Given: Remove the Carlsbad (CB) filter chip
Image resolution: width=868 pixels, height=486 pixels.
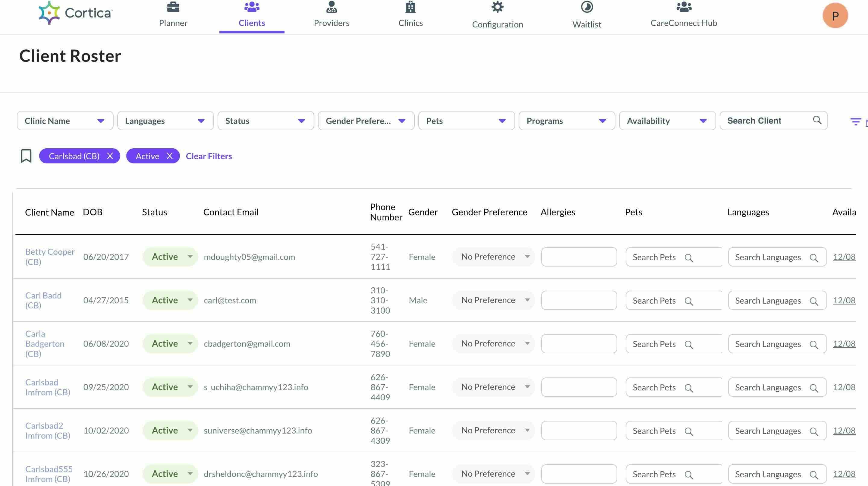Looking at the screenshot, I should 110,156.
